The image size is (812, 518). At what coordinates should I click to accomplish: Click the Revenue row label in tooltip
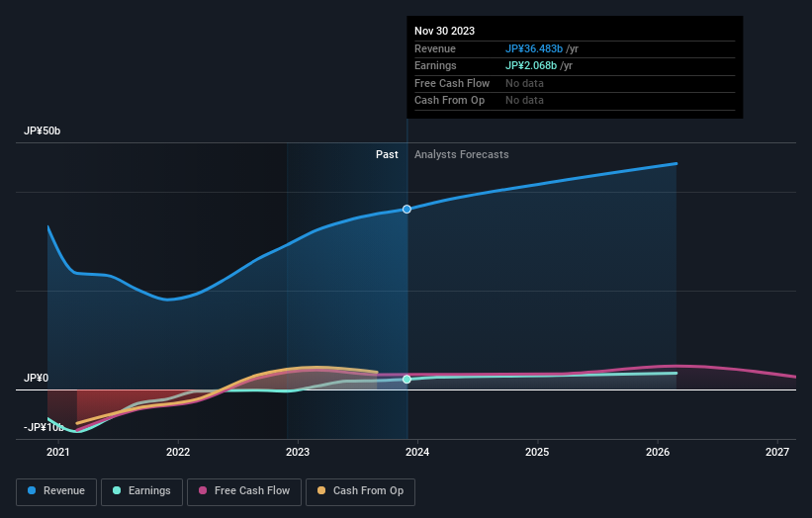435,48
